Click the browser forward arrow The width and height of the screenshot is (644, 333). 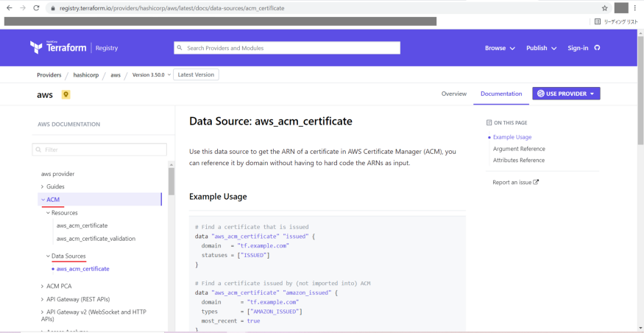23,8
